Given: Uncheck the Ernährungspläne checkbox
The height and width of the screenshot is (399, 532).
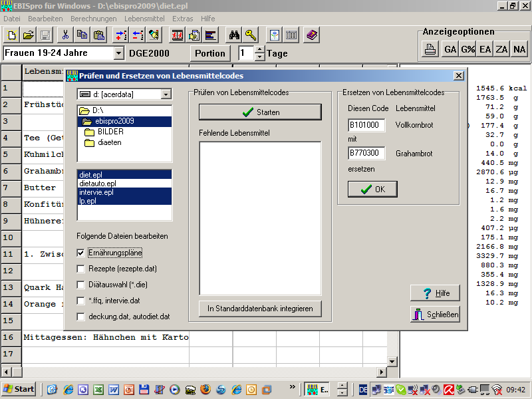Looking at the screenshot, I should tap(81, 253).
